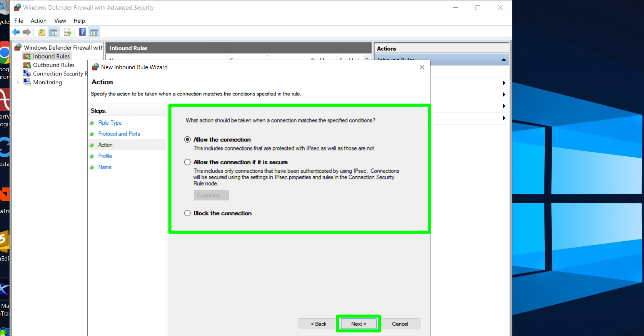Screen dimensions: 644x336
Task: Open the Action menu
Action: point(38,21)
